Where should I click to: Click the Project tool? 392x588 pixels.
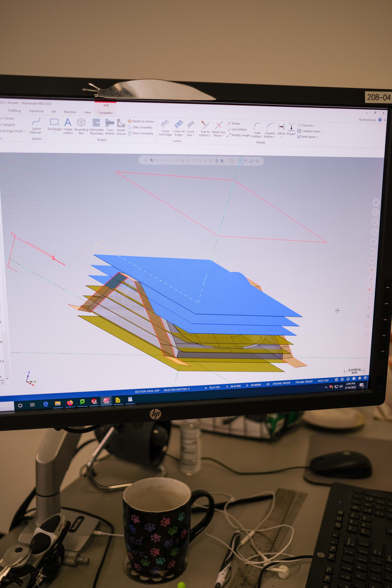click(291, 129)
